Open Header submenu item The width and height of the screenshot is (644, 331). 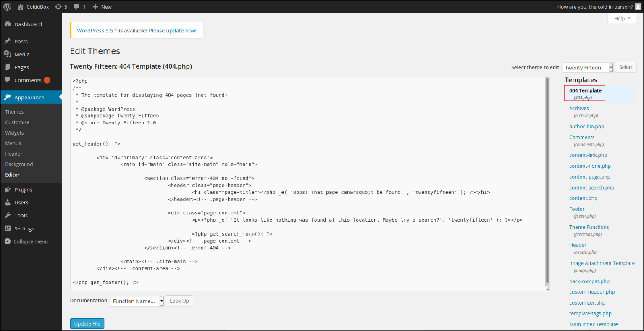pyautogui.click(x=13, y=154)
